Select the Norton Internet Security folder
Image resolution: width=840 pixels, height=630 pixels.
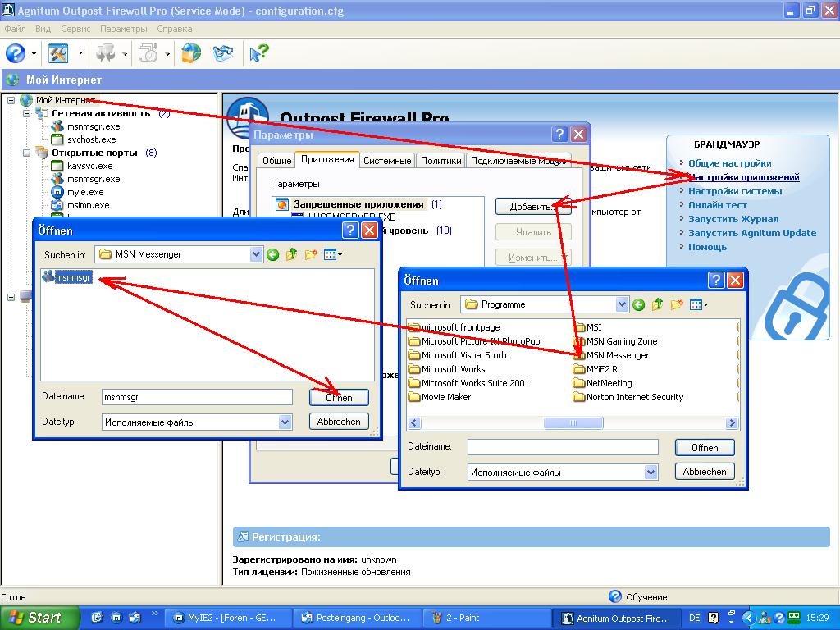628,397
